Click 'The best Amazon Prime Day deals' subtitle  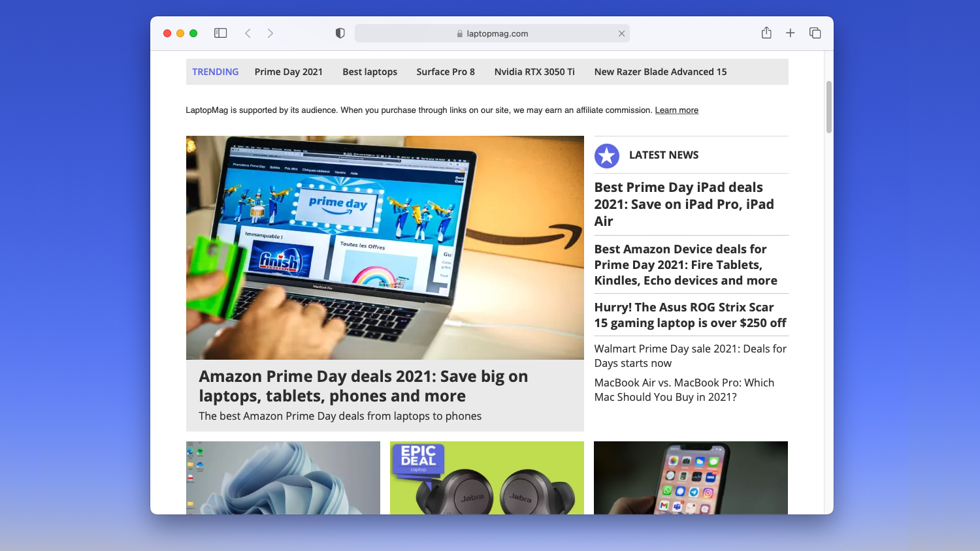tap(340, 416)
